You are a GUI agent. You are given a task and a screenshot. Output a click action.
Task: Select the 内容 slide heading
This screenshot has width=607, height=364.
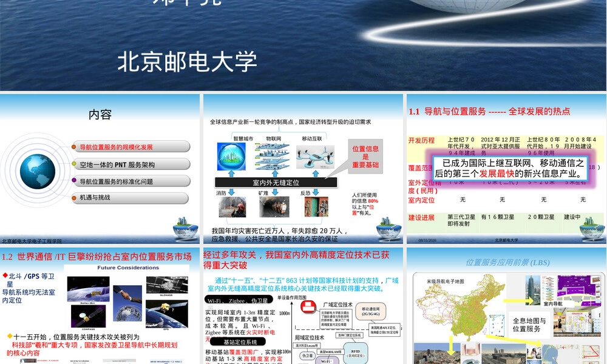(100, 115)
